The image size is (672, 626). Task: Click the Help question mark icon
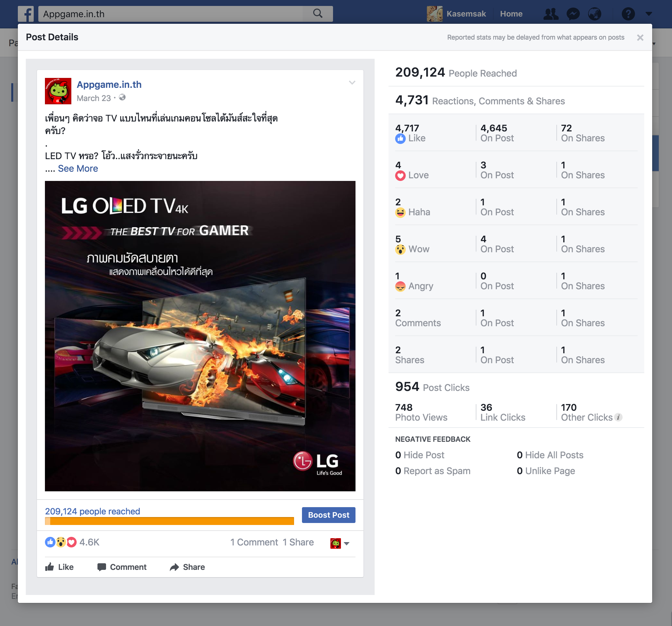click(x=628, y=14)
